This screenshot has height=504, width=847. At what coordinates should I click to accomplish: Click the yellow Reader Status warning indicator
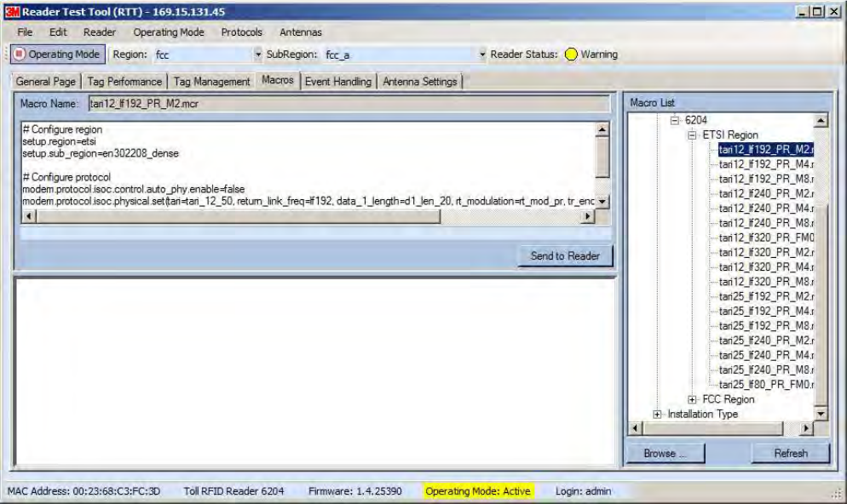[571, 54]
